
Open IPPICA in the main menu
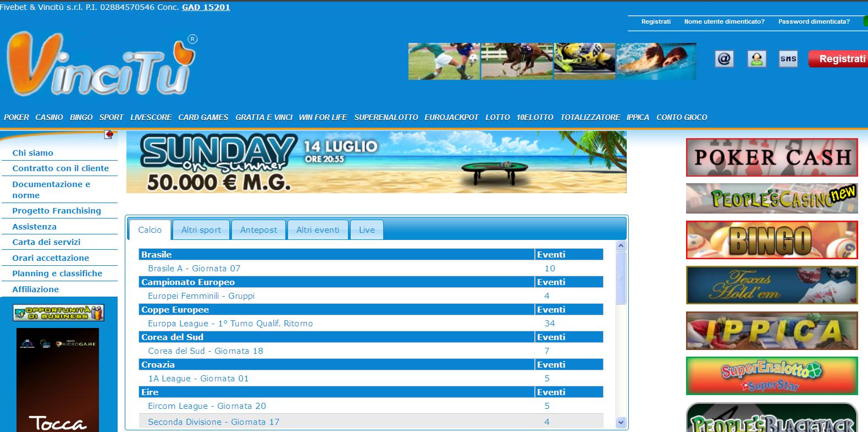tap(638, 117)
